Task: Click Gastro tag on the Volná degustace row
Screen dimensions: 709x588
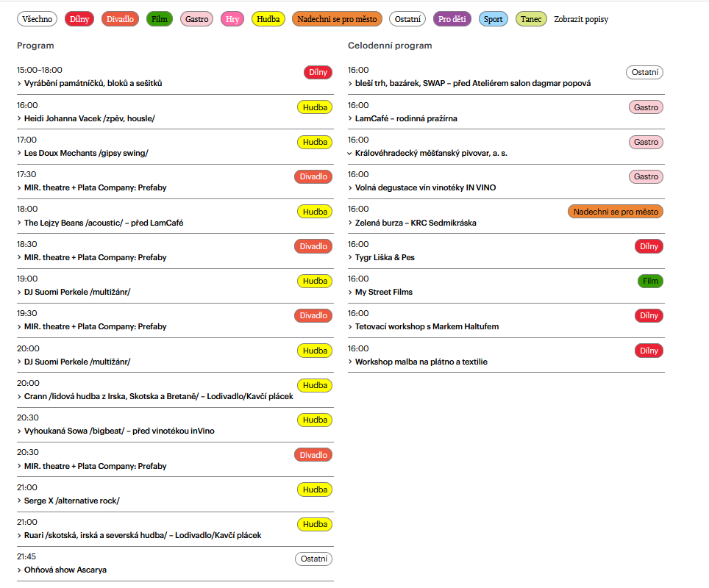Action: [x=646, y=176]
